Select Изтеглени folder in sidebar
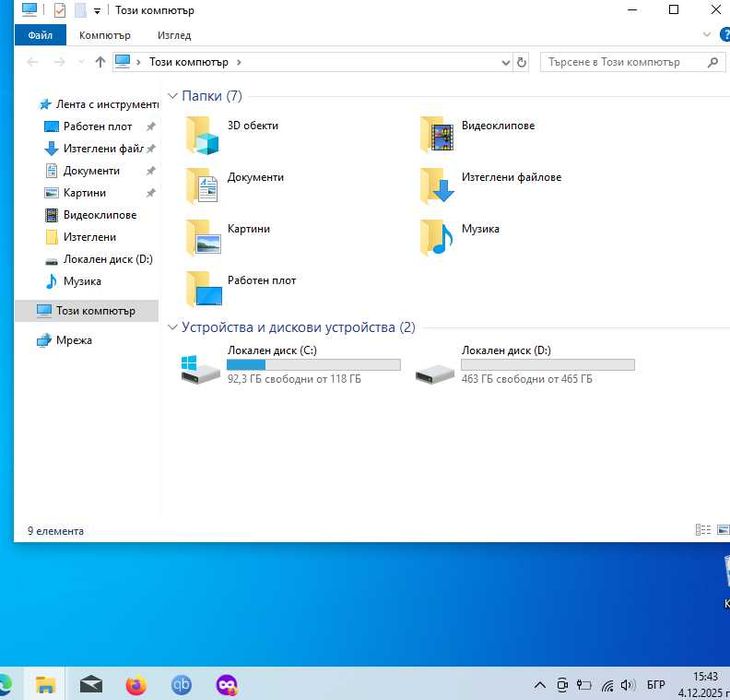This screenshot has height=700, width=730. coord(81,237)
